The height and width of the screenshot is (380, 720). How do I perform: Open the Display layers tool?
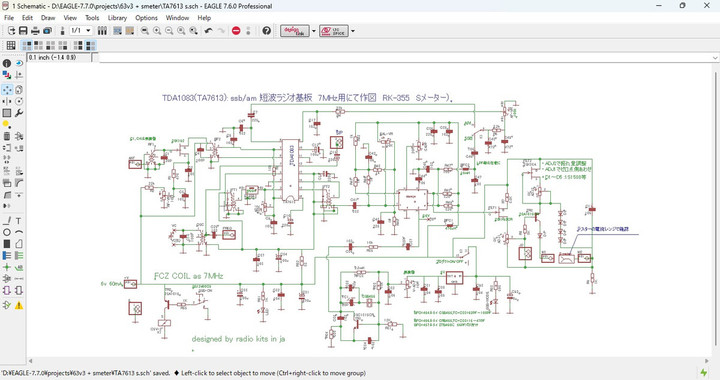pos(7,75)
